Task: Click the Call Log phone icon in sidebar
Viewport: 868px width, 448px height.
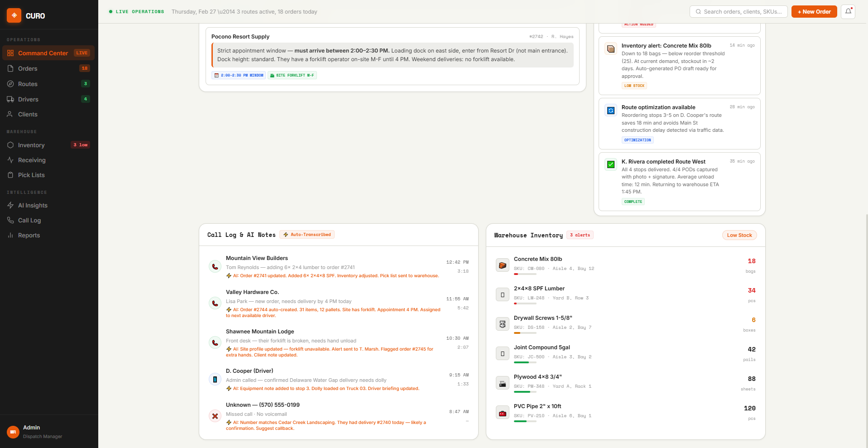Action: (x=10, y=220)
